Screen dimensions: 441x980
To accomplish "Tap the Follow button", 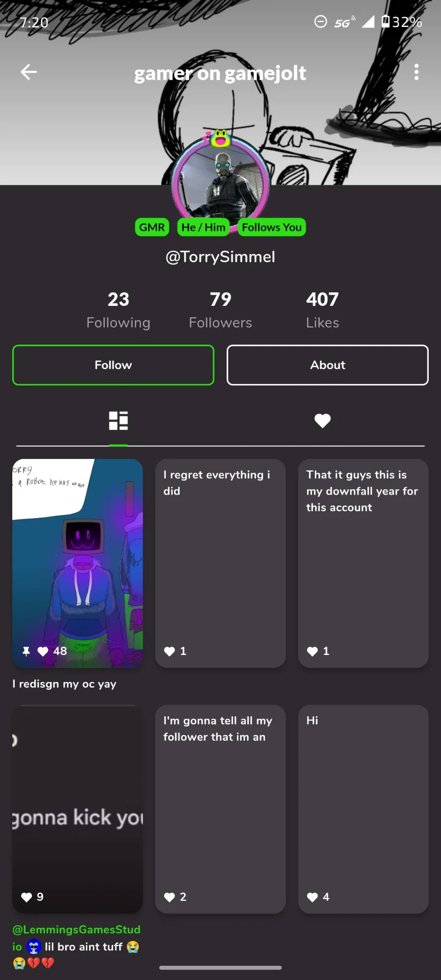I will (x=113, y=365).
